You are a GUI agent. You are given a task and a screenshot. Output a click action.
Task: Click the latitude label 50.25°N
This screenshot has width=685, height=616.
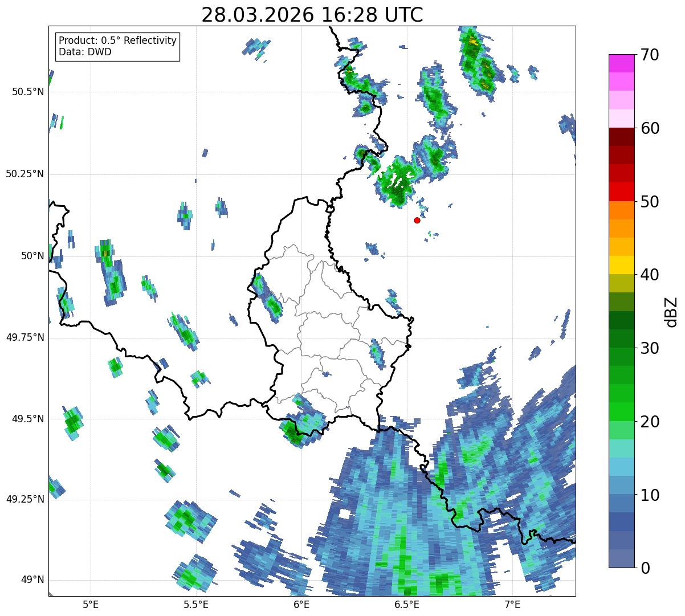point(25,174)
